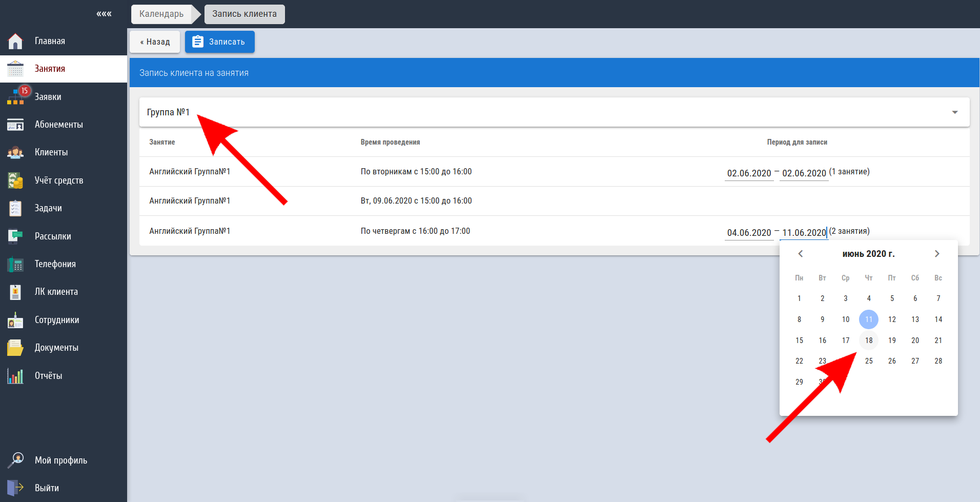Click the Записать button

219,42
